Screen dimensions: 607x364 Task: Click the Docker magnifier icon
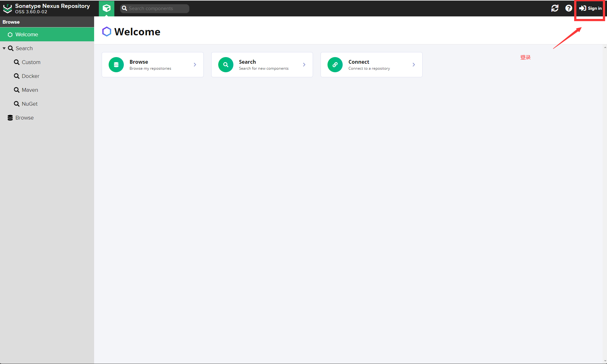coord(17,76)
